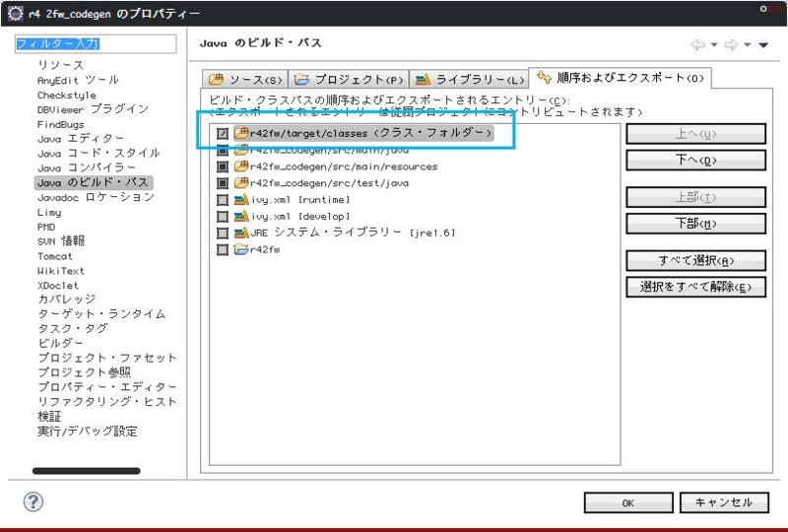Open the forward history dropdown arrow

pyautogui.click(x=748, y=45)
